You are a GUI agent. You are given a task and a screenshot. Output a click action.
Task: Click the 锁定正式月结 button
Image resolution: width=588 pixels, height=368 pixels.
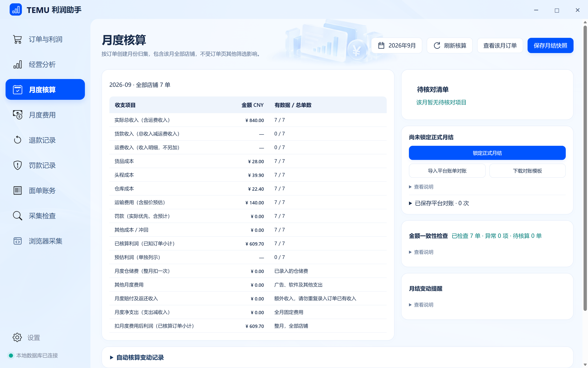pos(487,153)
